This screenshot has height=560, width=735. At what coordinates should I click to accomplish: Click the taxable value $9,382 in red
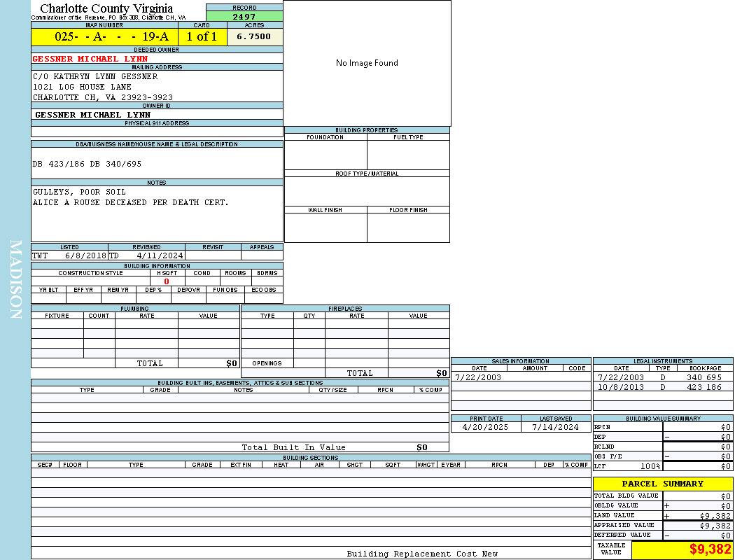(710, 549)
